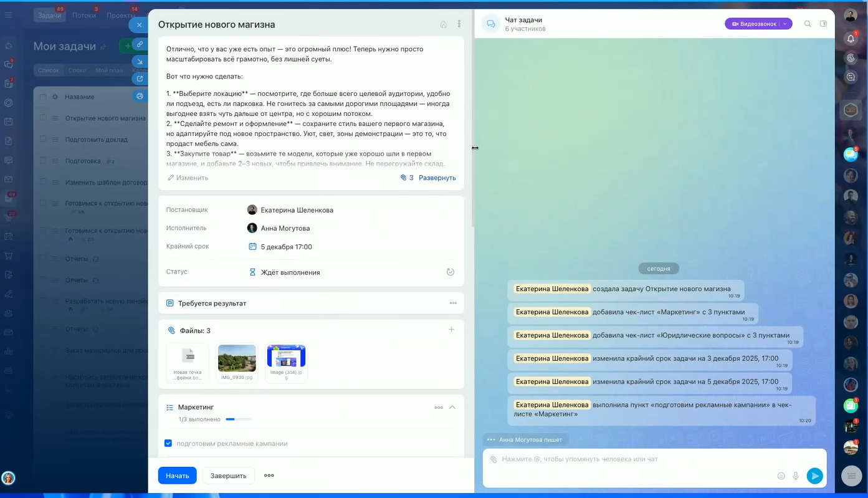Screen dimensions: 868x498
Task: Open the emoji picker in the message box
Action: coord(781,476)
